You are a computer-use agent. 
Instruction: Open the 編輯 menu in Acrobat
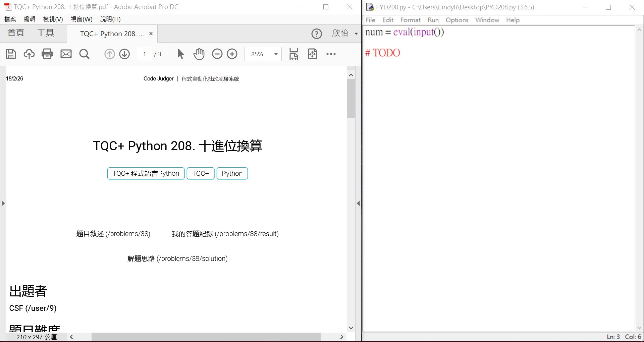(x=30, y=19)
